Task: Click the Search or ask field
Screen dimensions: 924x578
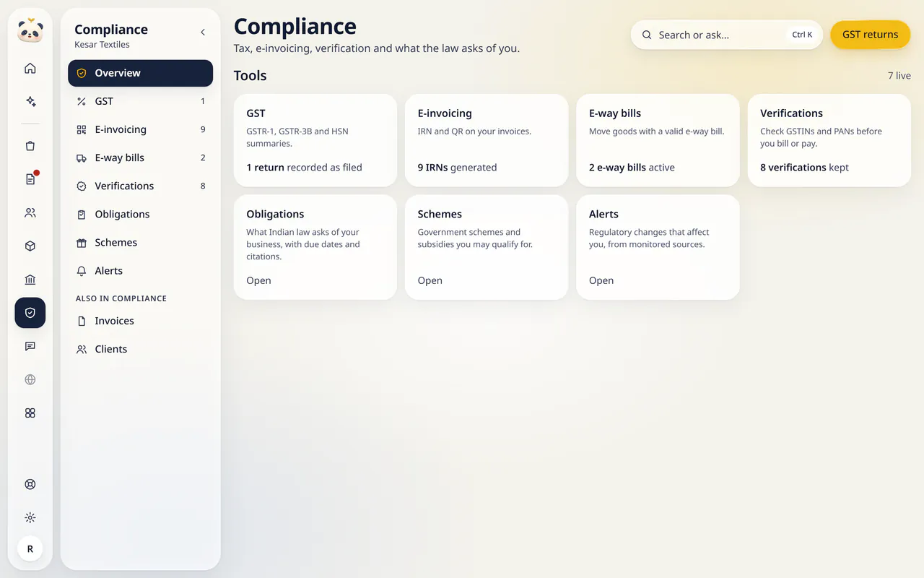Action: (727, 35)
